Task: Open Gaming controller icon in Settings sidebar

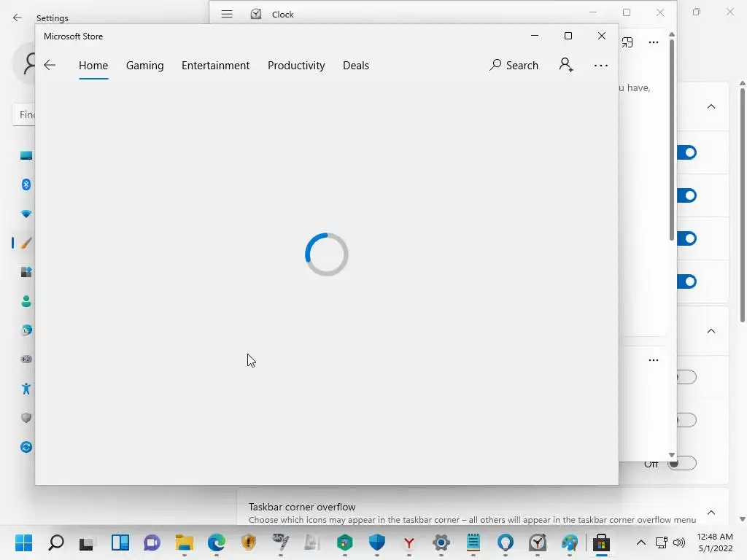Action: (x=26, y=359)
